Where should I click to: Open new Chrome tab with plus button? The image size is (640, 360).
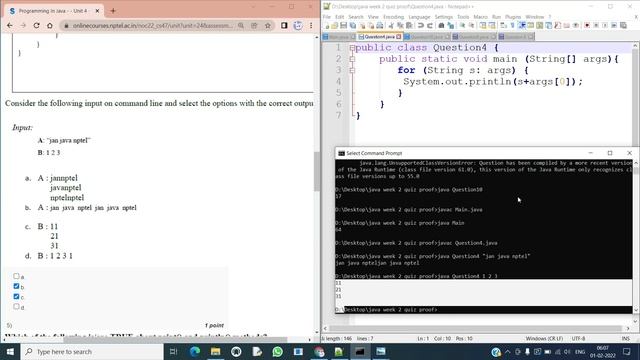point(113,11)
